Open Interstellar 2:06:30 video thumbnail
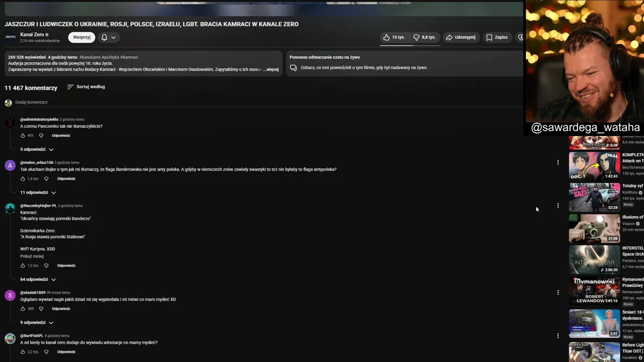The image size is (644, 362). (594, 259)
